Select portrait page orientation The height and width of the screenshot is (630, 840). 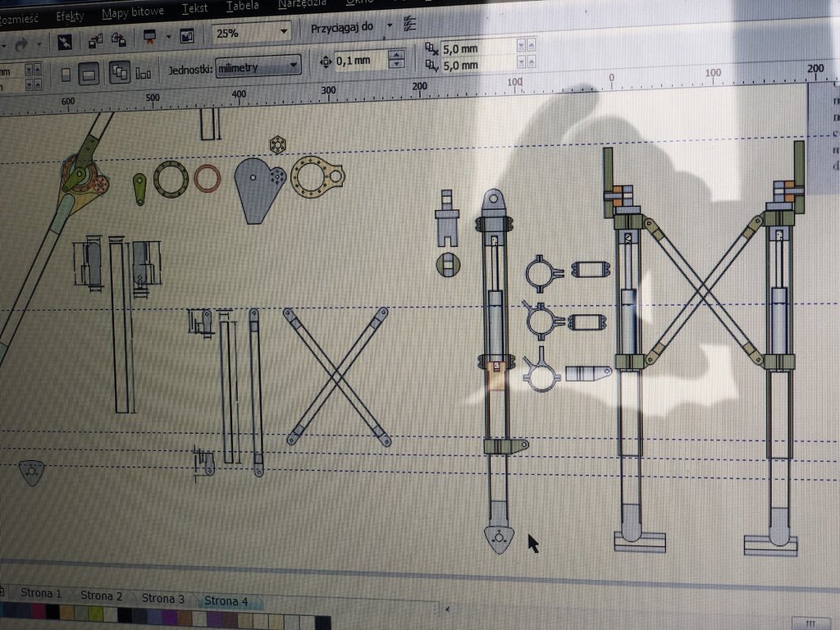tap(66, 75)
